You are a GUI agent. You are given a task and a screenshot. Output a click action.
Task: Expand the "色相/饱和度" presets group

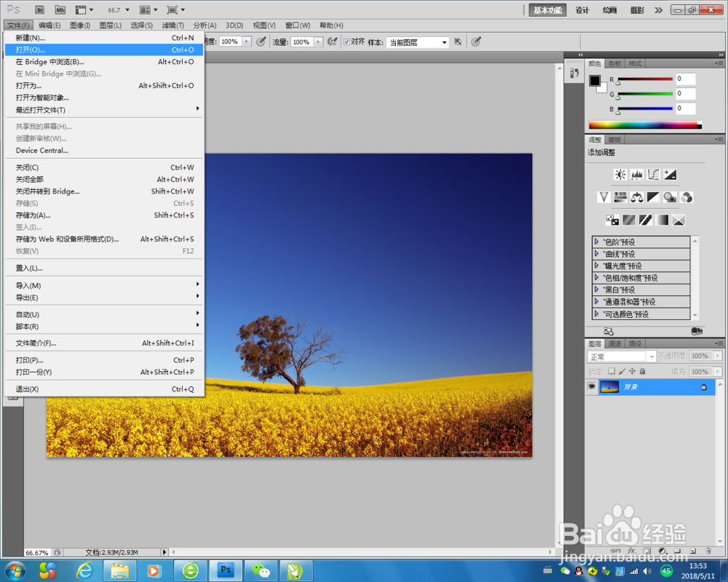coord(597,277)
